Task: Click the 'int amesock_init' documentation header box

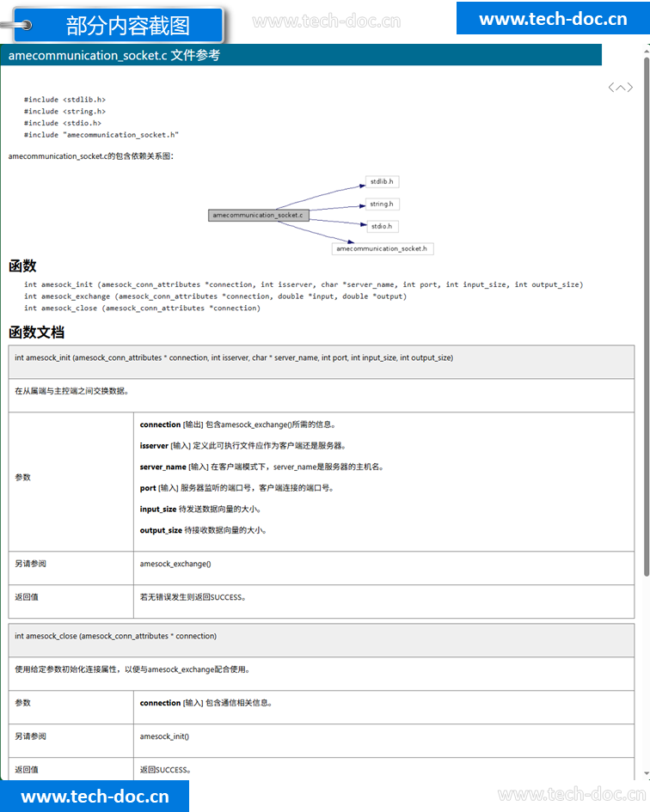Action: (x=322, y=362)
